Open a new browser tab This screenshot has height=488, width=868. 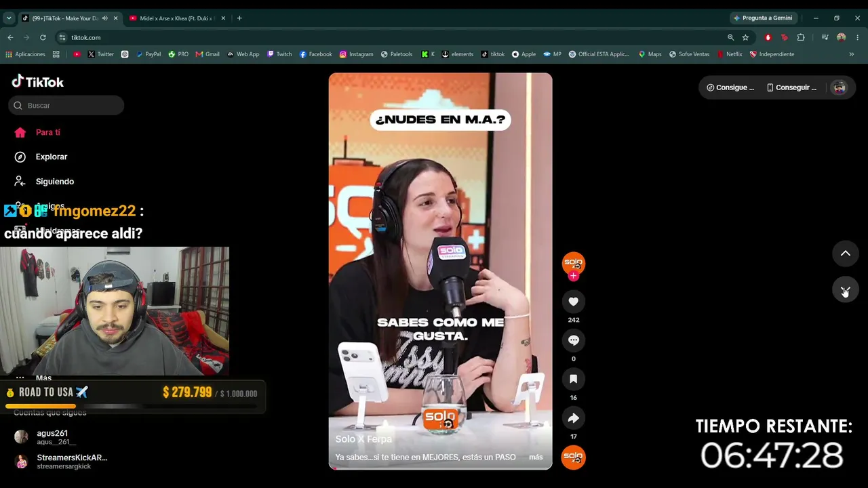[239, 18]
